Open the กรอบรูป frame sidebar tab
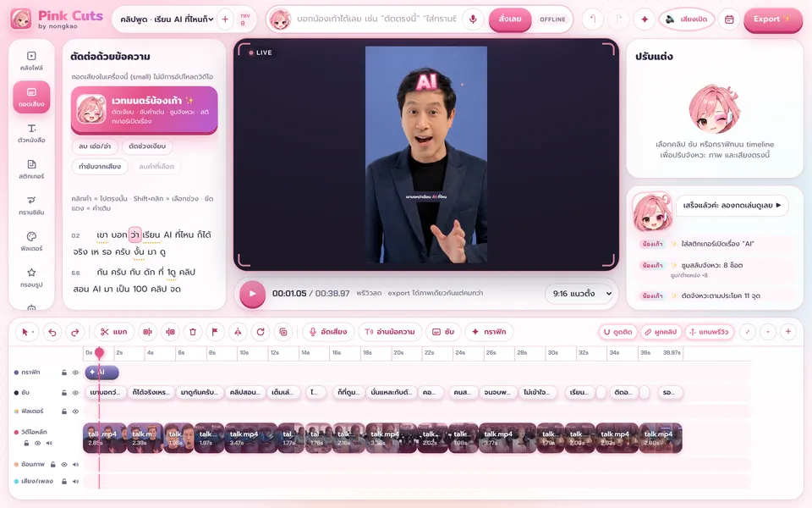The height and width of the screenshot is (508, 812). click(x=31, y=278)
